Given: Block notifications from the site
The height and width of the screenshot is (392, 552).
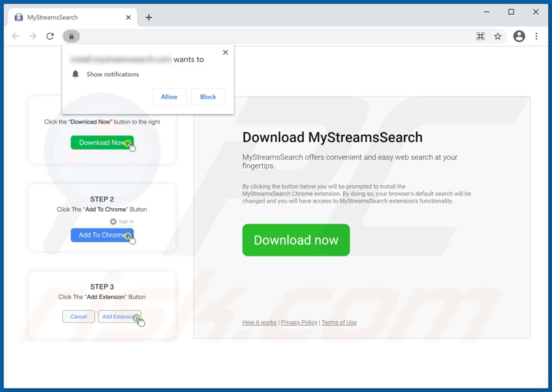Looking at the screenshot, I should [208, 97].
